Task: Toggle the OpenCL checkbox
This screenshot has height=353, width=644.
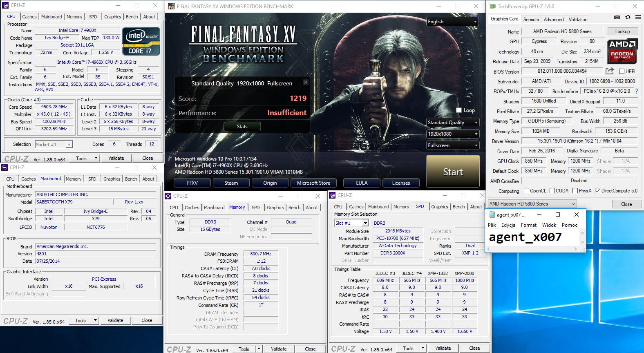Action: coord(526,191)
